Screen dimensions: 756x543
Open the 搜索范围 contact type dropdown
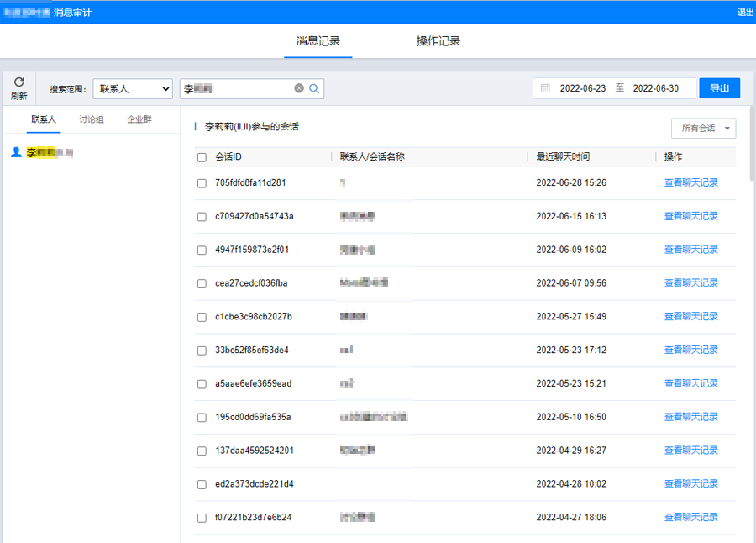pos(132,87)
